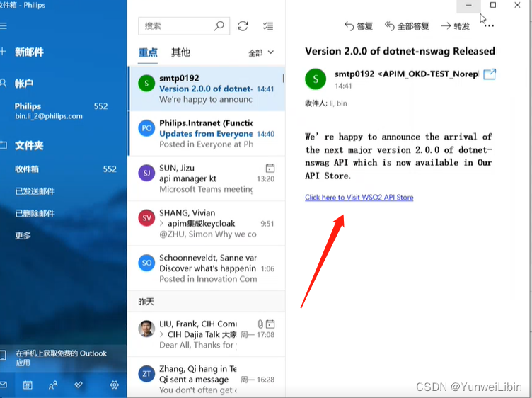Click the phone icon for Outlook app
Screen dimensions: 532x398
(3, 356)
